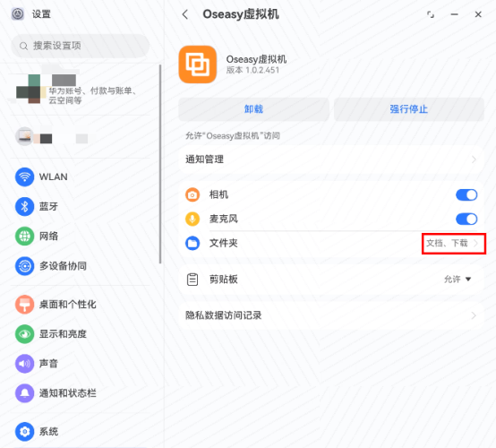Click the Oseasy orange app icon
Viewport: 496px width, 448px height.
point(198,65)
